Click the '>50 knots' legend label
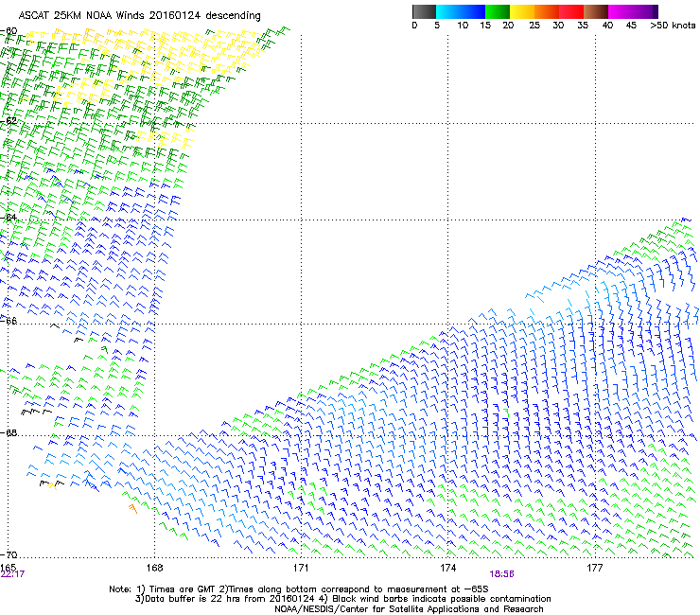This screenshot has height=615, width=700. [673, 26]
